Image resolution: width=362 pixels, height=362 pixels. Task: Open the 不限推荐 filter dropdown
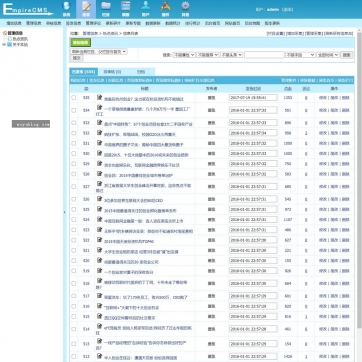(x=208, y=55)
